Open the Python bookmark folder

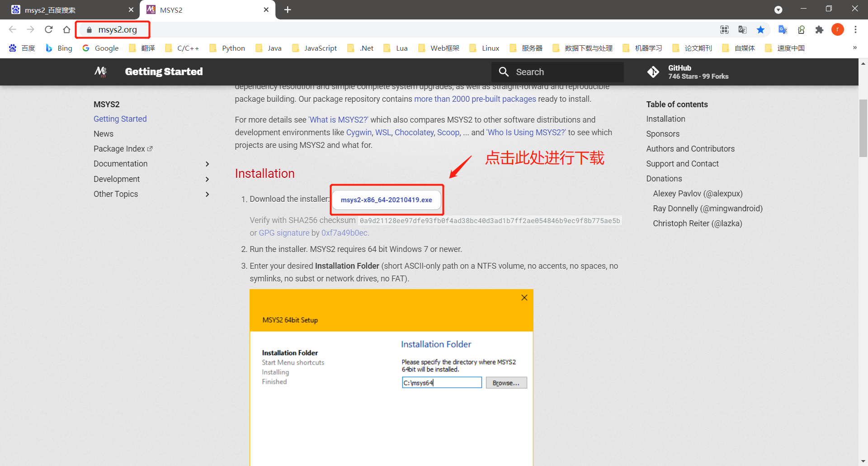click(227, 48)
